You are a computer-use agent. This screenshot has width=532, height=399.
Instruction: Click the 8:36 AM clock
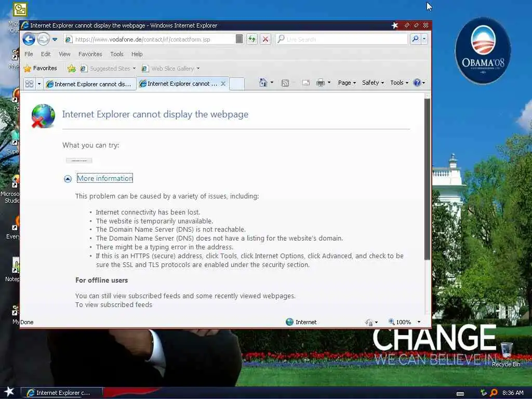tap(513, 393)
